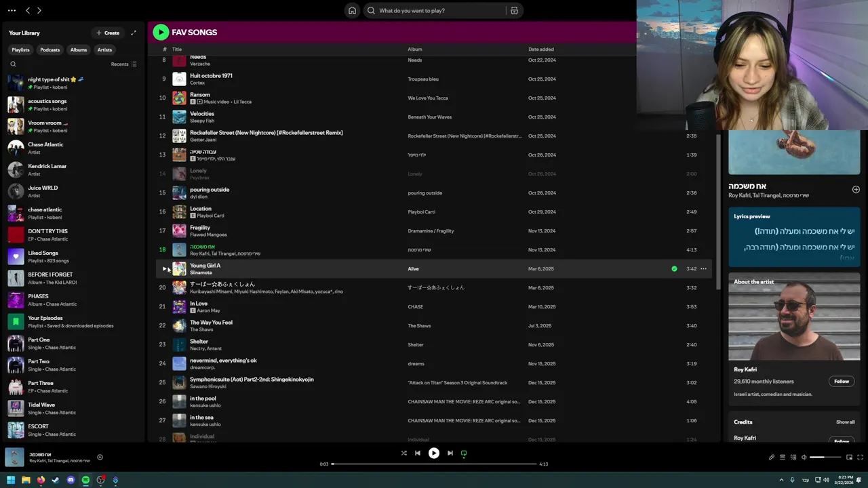Click the Title column header
Screen dimensions: 868x488
click(177, 49)
